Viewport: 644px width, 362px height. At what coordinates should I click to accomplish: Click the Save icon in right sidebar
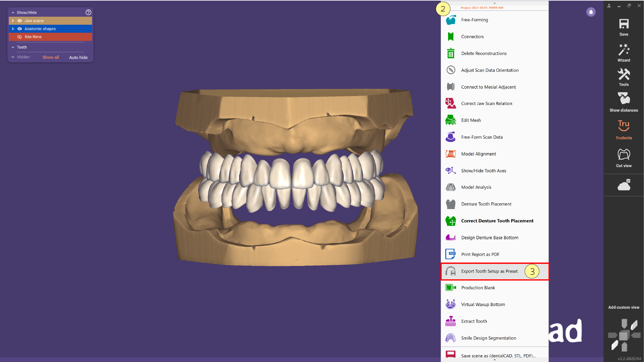pyautogui.click(x=624, y=24)
